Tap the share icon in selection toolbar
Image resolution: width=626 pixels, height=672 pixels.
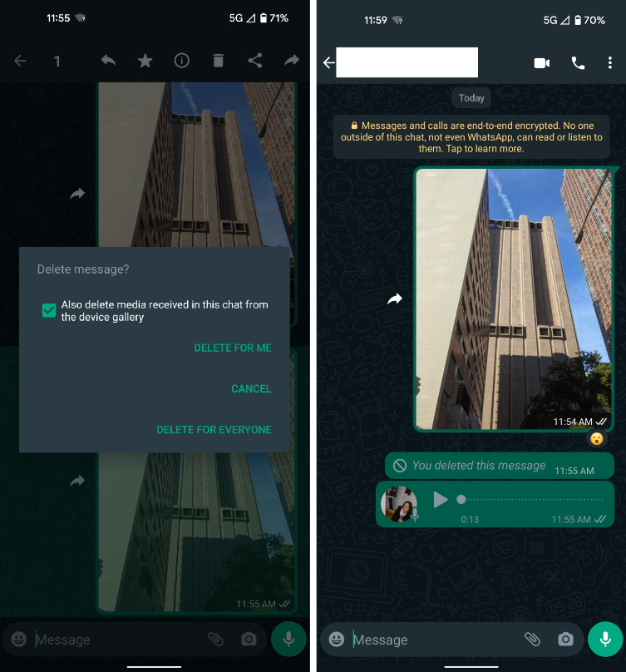pyautogui.click(x=255, y=61)
